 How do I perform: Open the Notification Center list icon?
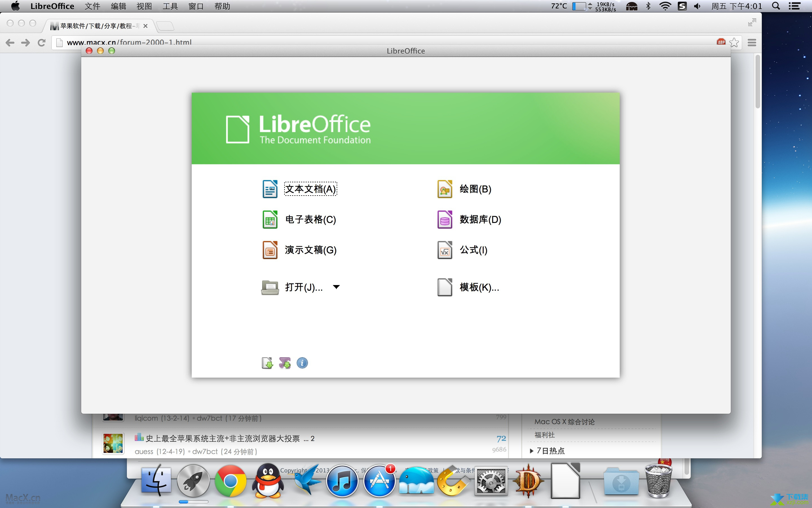coord(794,6)
